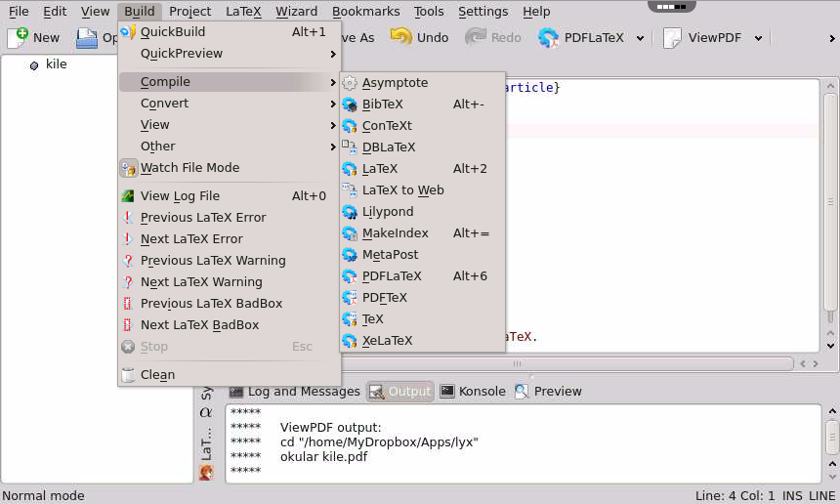Run MakeIndex from the Compile submenu

pyautogui.click(x=422, y=233)
